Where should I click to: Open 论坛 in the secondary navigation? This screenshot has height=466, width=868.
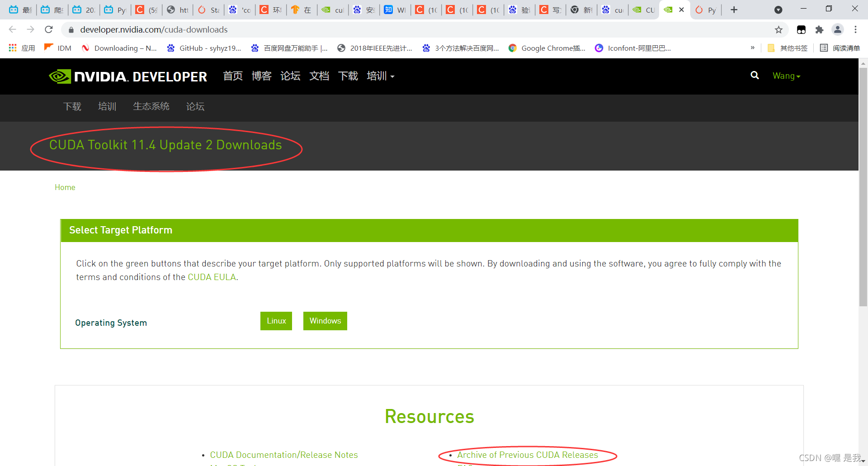pyautogui.click(x=195, y=106)
